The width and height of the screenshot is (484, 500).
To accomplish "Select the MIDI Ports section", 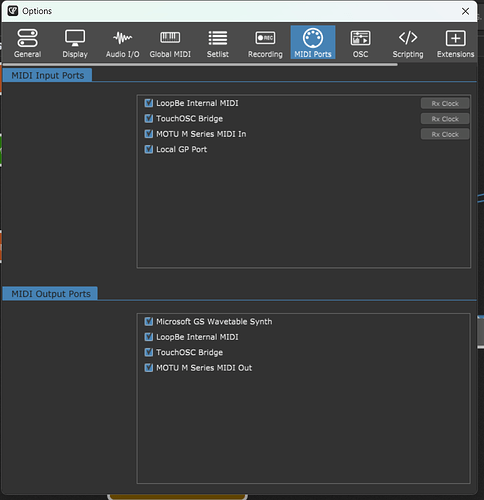I will [313, 43].
